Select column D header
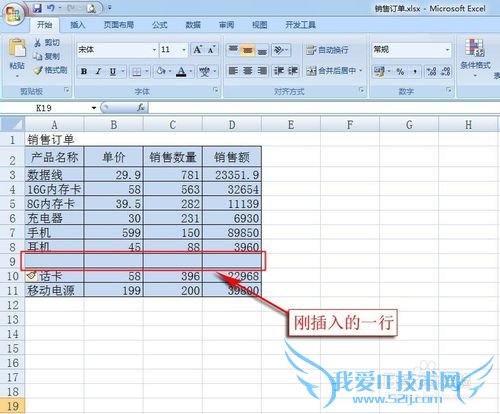Screen dimensions: 500x414 coord(232,125)
